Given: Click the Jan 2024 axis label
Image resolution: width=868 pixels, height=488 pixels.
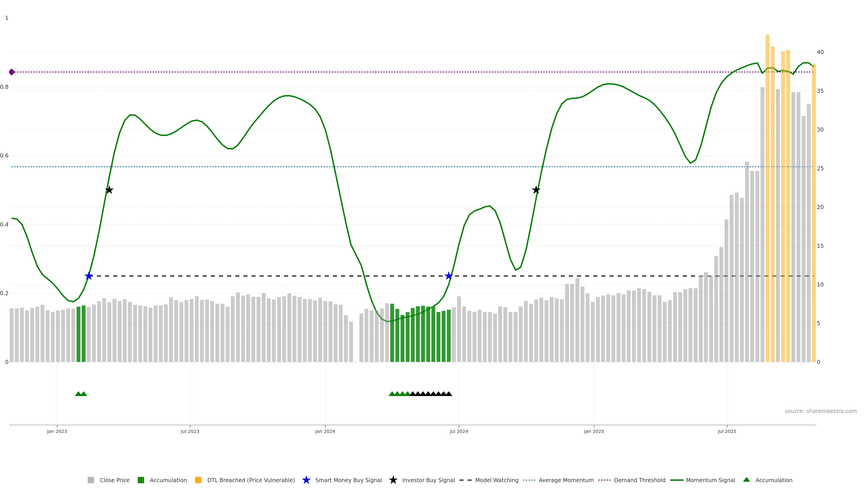Looking at the screenshot, I should click(x=325, y=431).
